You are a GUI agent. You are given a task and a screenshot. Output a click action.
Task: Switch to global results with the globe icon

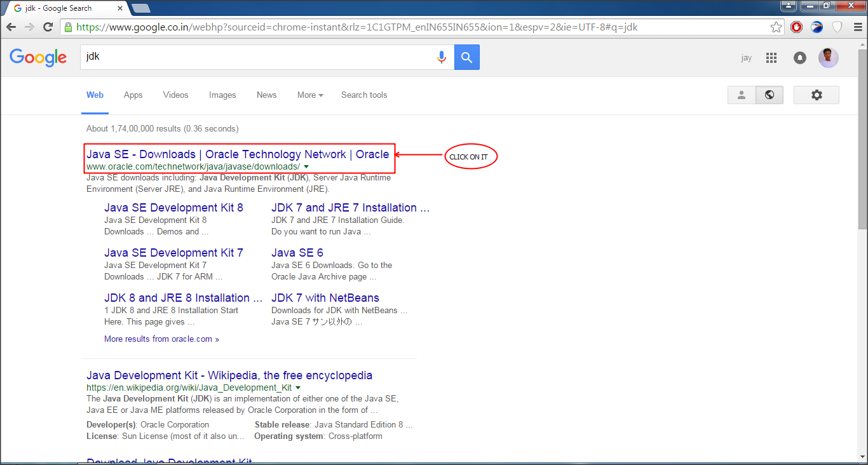(770, 95)
